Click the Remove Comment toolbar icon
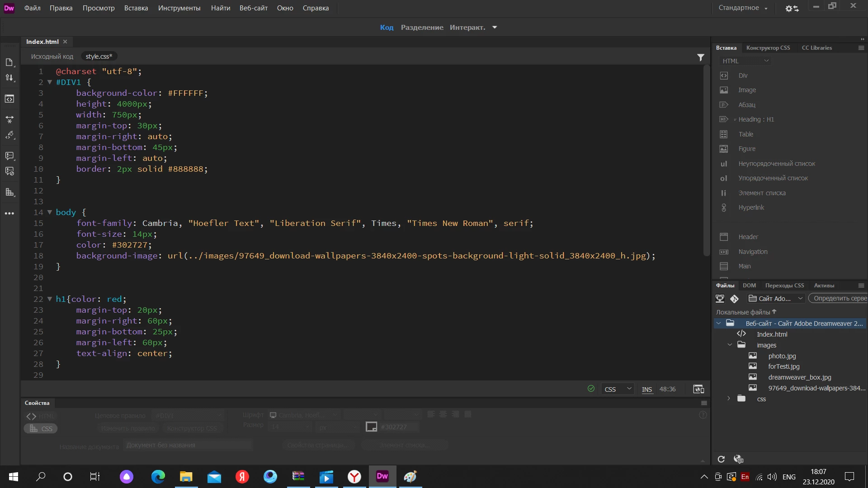The image size is (868, 488). 9,171
